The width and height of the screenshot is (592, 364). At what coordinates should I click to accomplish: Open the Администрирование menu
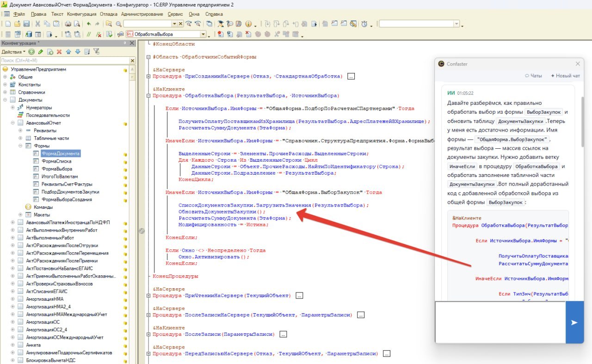(142, 14)
